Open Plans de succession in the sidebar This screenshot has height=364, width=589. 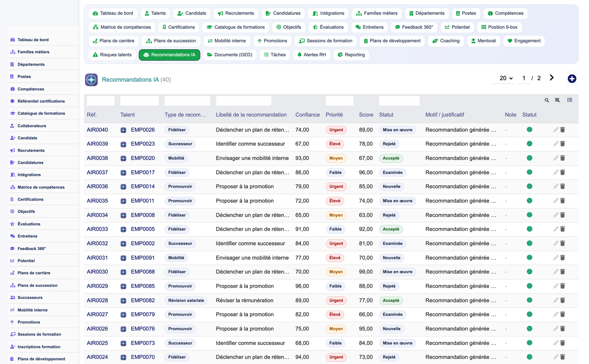click(38, 285)
